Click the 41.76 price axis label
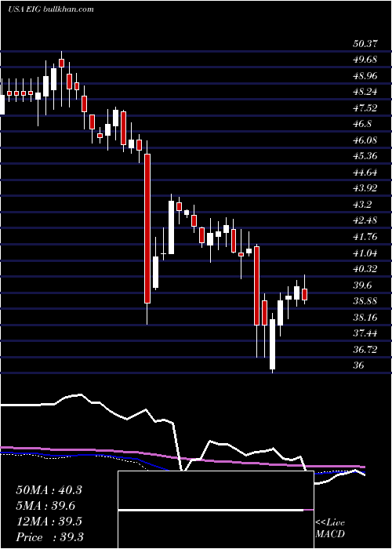This screenshot has height=549, width=392. (365, 237)
